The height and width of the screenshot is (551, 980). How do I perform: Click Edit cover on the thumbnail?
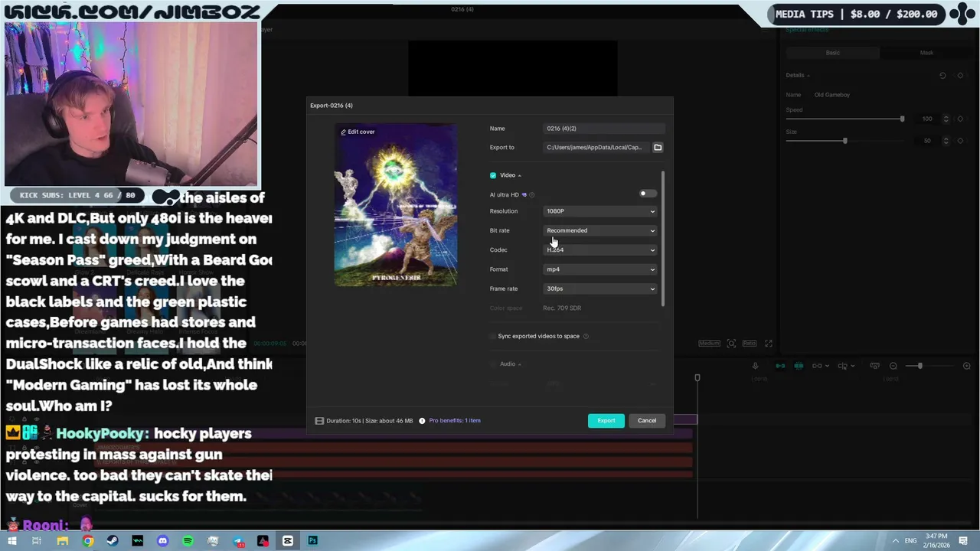tap(358, 132)
